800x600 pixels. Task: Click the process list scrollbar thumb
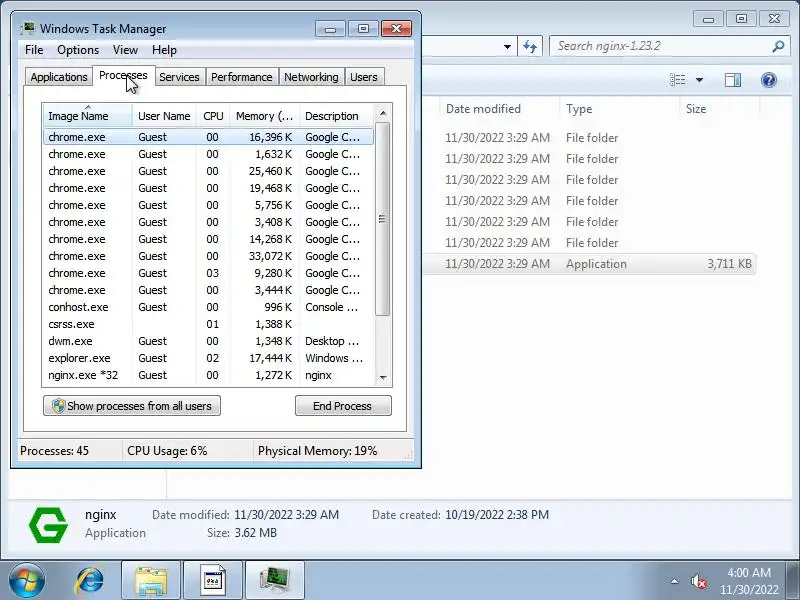click(x=383, y=219)
